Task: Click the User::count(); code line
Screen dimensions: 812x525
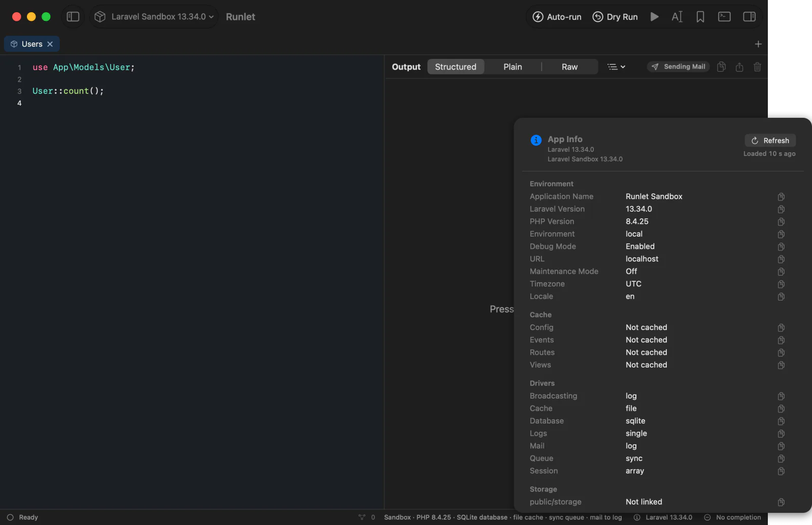Action: click(x=68, y=91)
